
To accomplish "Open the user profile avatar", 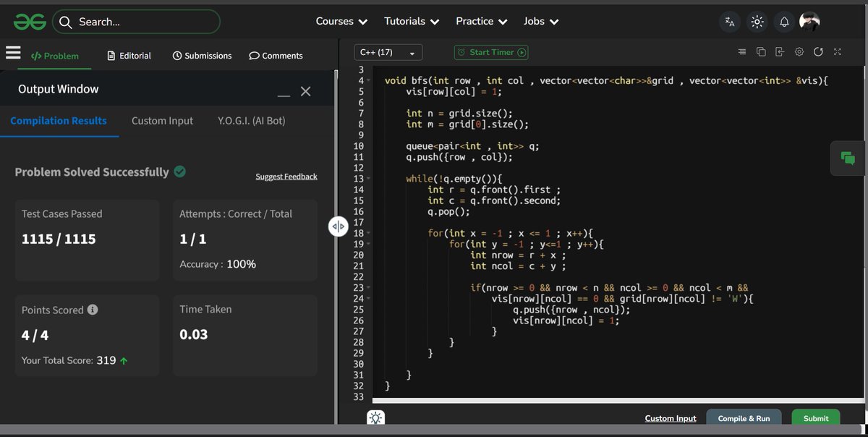I will click(x=809, y=22).
